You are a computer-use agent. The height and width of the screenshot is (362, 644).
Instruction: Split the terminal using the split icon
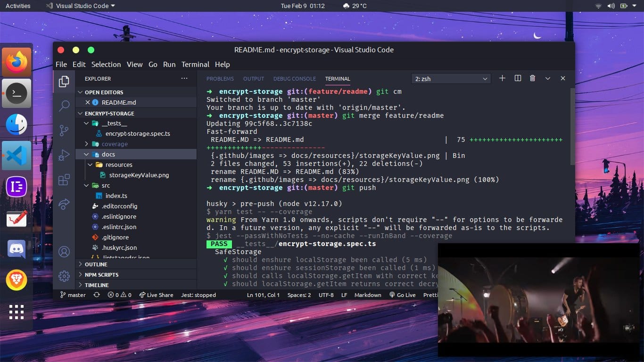pos(517,78)
